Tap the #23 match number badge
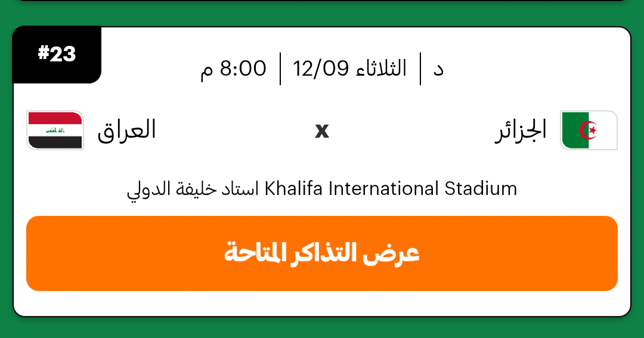This screenshot has width=644, height=338. 57,54
